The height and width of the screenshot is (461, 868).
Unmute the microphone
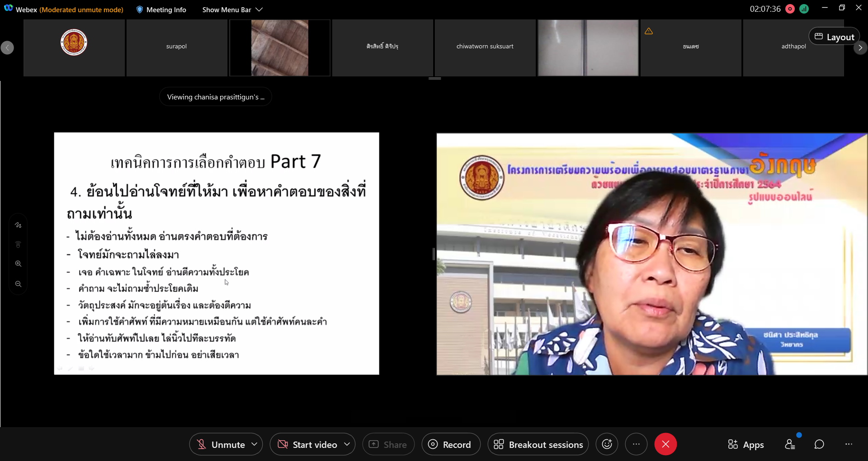point(221,445)
